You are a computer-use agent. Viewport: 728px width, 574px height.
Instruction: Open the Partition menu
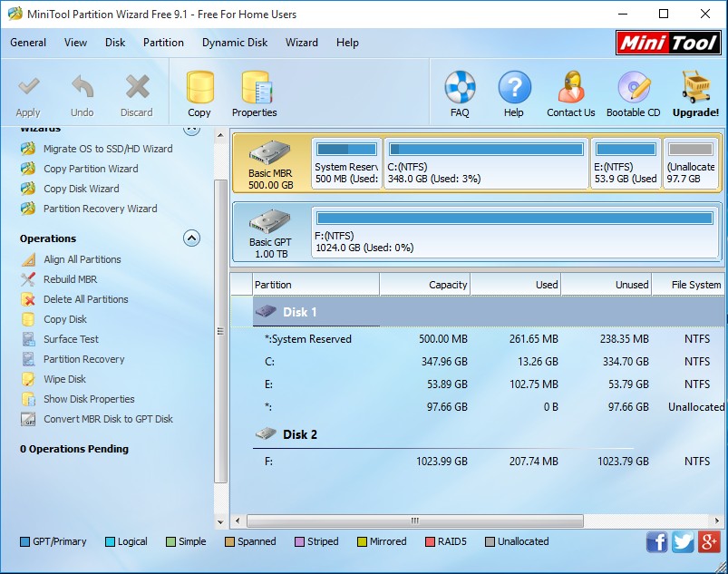[x=163, y=43]
